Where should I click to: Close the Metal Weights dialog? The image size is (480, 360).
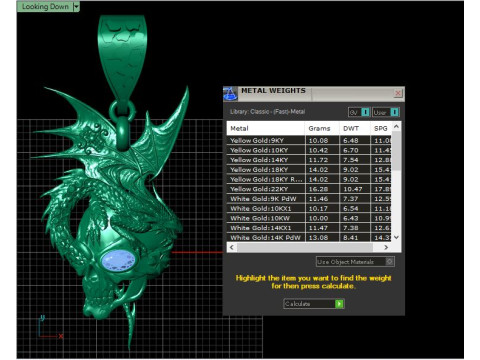click(398, 93)
